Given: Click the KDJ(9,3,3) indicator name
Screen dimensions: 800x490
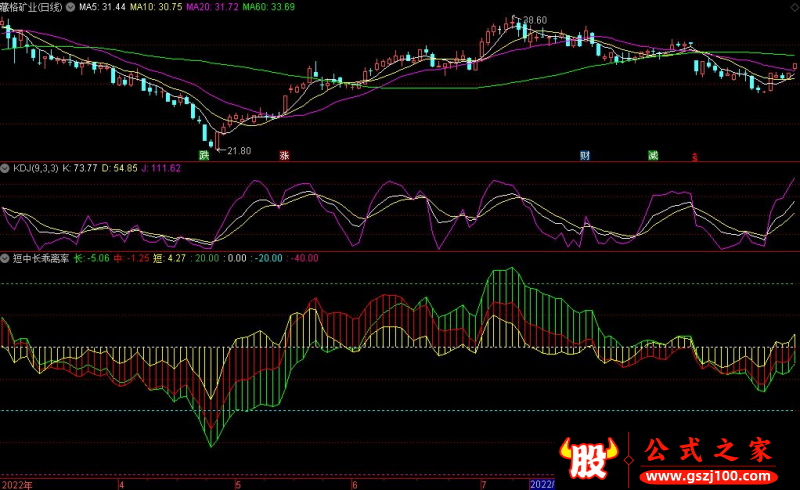Looking at the screenshot, I should (34, 167).
